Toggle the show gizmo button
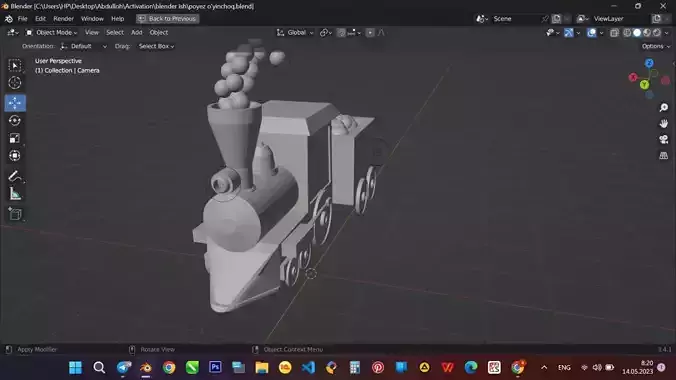676x380 pixels. click(x=569, y=32)
